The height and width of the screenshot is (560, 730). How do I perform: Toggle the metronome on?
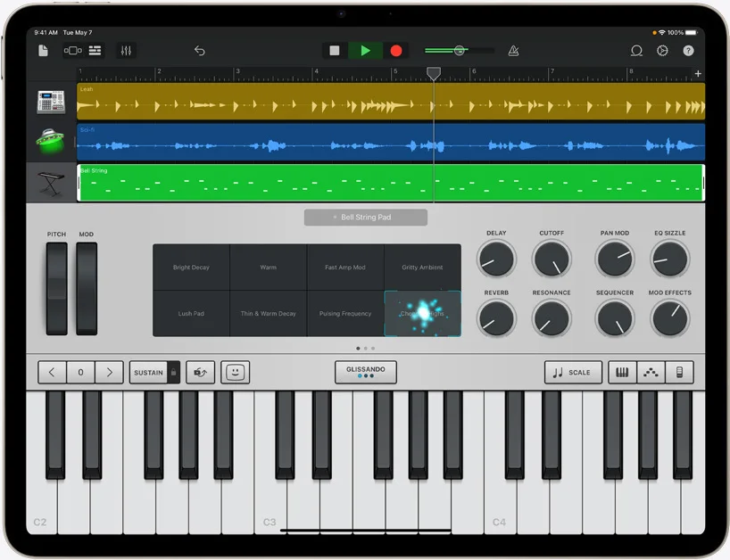513,51
